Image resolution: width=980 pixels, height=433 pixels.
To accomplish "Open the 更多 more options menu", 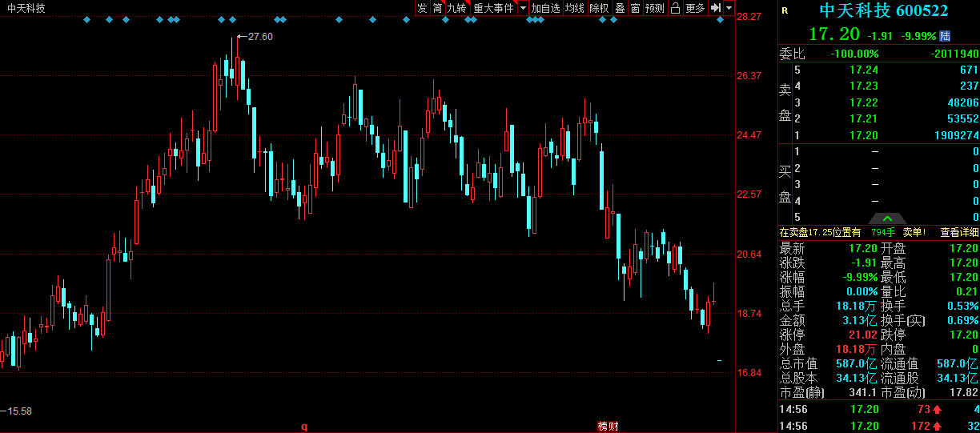I will click(x=695, y=8).
